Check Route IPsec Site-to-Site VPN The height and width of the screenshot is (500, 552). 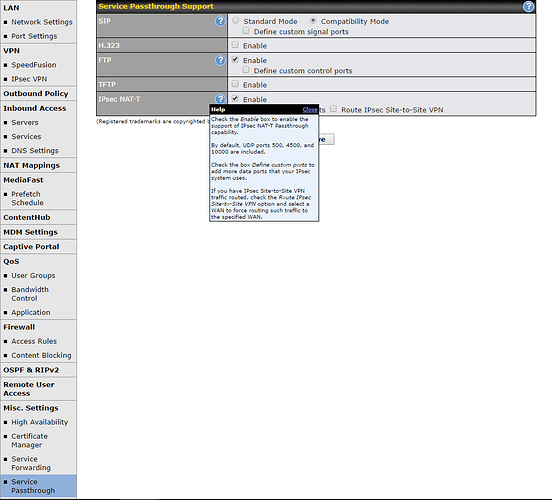(x=333, y=109)
